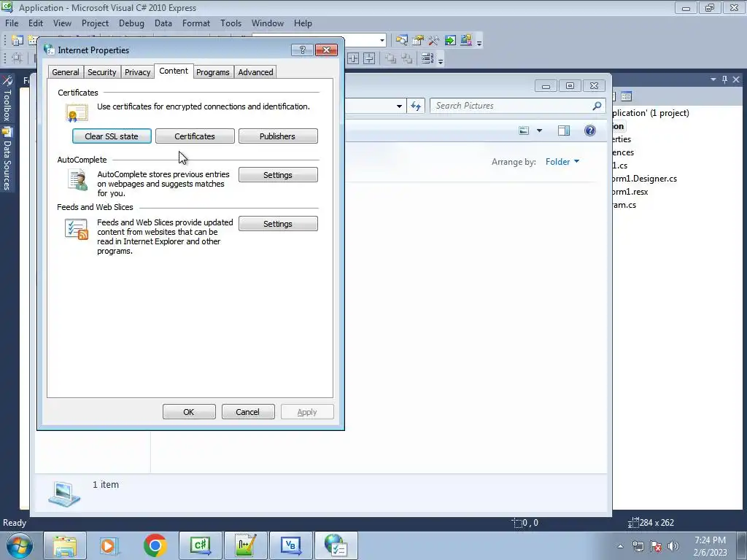Switch to the General tab

coord(66,72)
